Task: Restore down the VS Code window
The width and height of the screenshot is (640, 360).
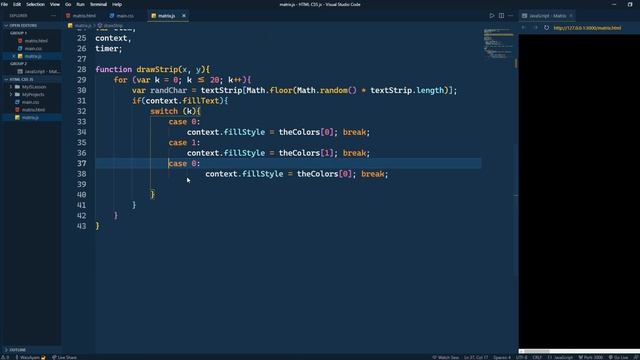Action: point(630,4)
